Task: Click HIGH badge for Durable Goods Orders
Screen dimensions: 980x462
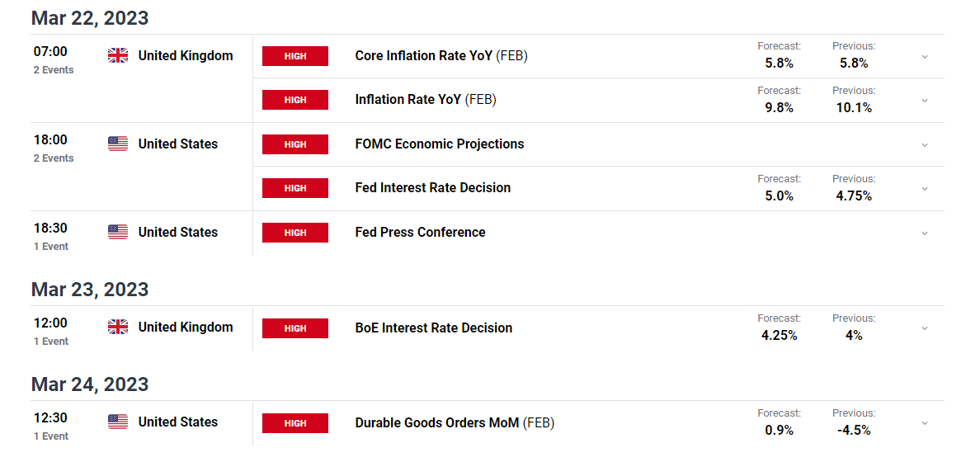Action: tap(295, 423)
